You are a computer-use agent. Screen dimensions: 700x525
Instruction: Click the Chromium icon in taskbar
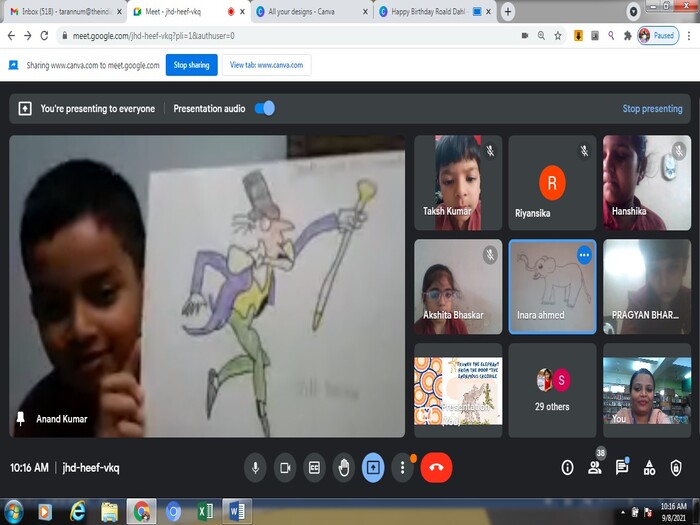(173, 512)
